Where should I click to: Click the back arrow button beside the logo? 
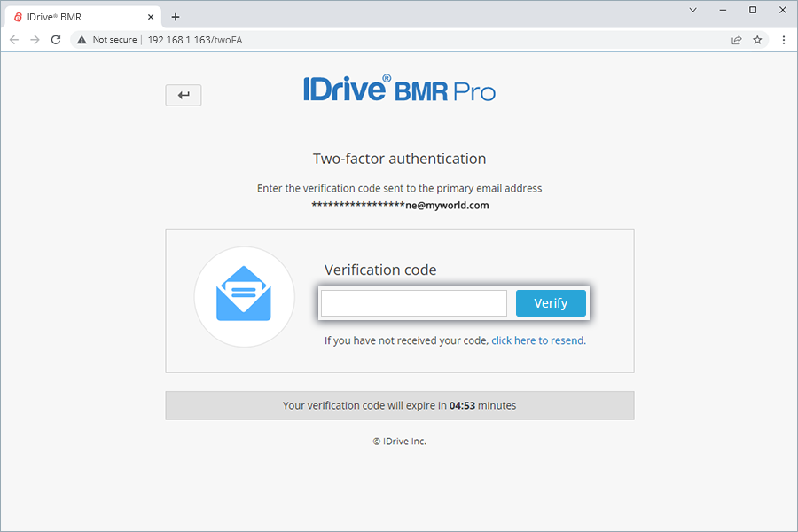coord(184,95)
